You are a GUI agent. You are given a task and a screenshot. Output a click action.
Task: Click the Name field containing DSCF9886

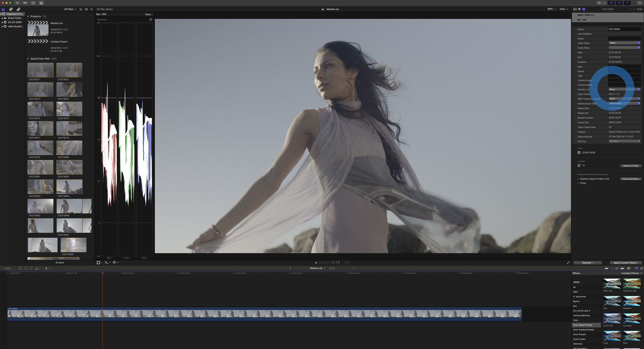tap(624, 29)
